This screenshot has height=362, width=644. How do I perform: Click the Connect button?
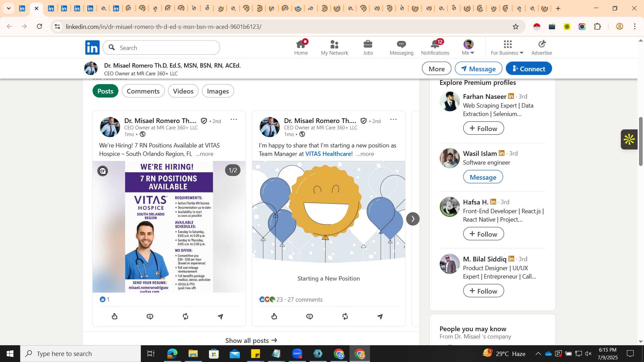click(529, 69)
